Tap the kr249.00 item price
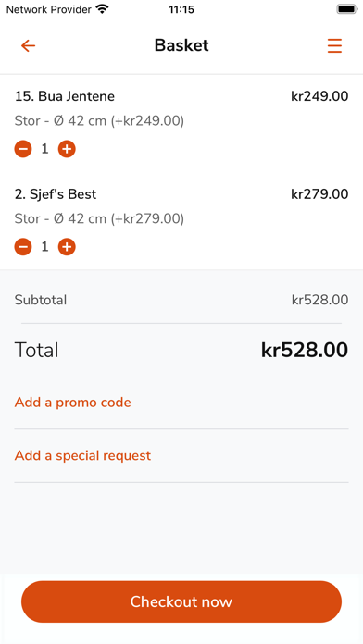Image resolution: width=363 pixels, height=644 pixels. coord(319,96)
